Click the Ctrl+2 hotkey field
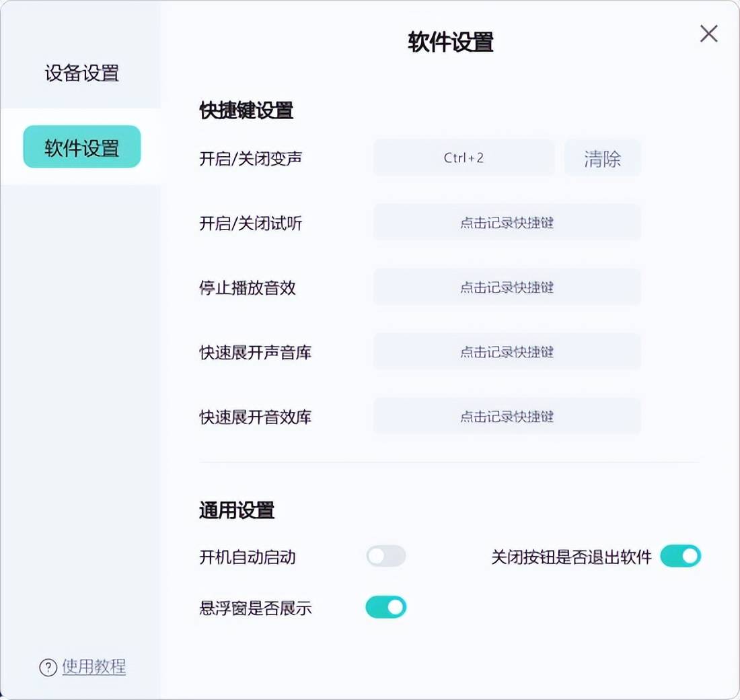This screenshot has height=700, width=740. pos(464,158)
